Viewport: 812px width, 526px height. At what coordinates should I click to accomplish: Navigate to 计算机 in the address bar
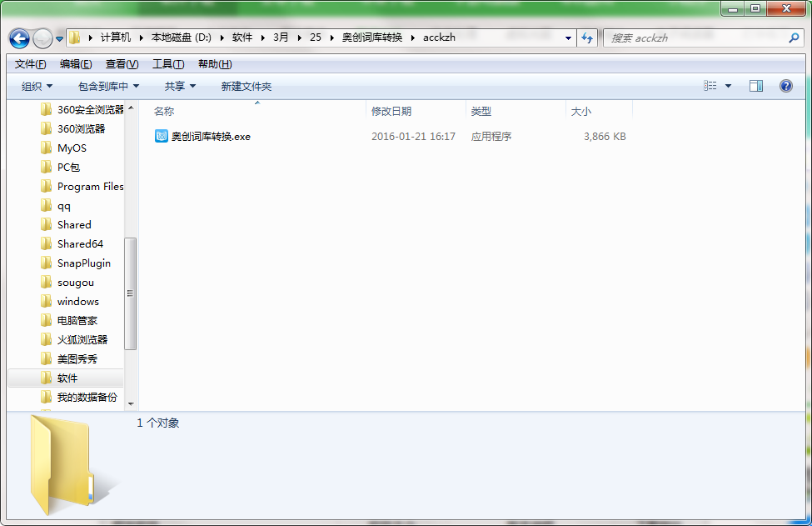pos(116,38)
